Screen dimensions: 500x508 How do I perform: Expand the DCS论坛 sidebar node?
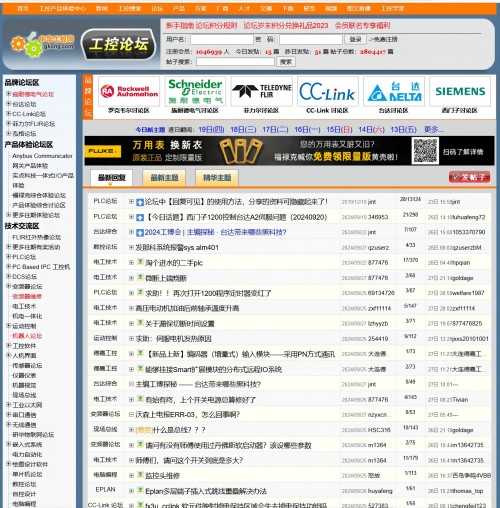8,276
